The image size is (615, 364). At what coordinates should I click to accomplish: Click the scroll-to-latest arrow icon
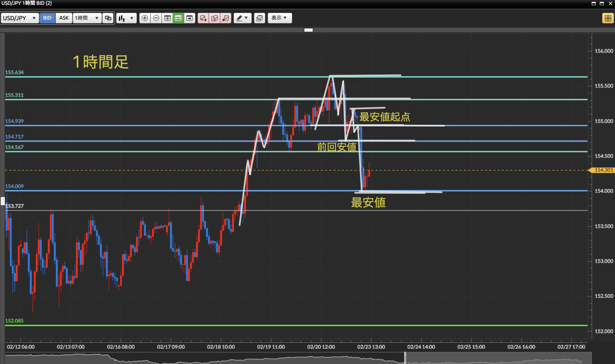tap(190, 18)
